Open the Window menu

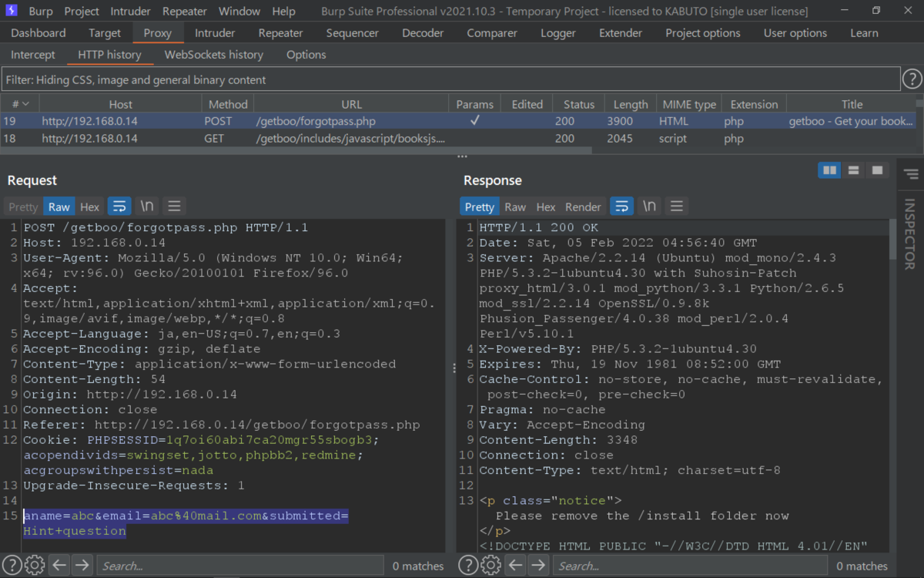click(x=239, y=11)
